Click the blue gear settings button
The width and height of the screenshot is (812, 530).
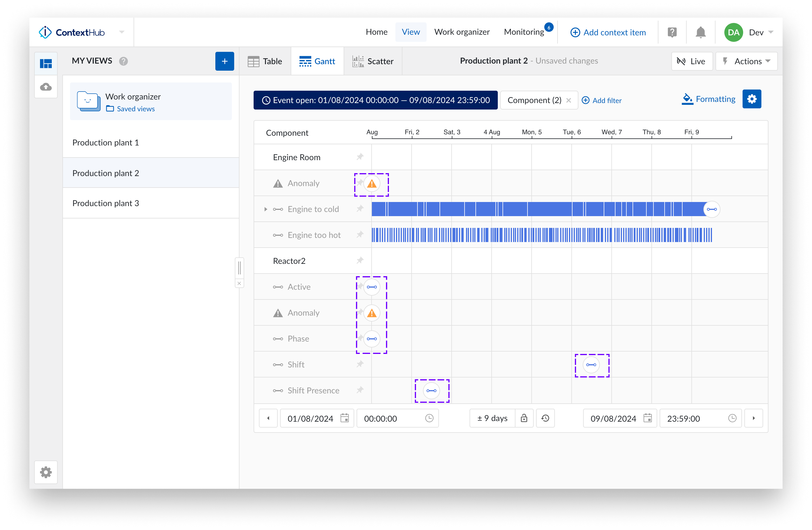click(x=752, y=99)
